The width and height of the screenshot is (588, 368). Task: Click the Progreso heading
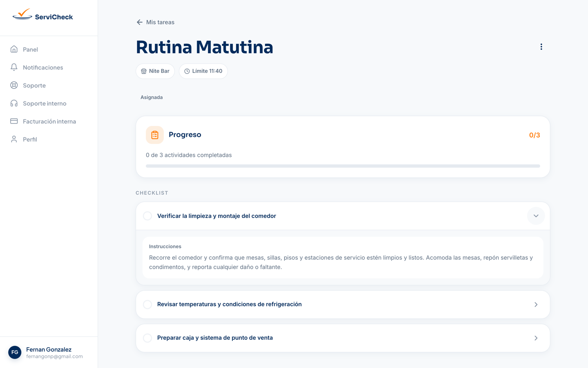coord(185,135)
